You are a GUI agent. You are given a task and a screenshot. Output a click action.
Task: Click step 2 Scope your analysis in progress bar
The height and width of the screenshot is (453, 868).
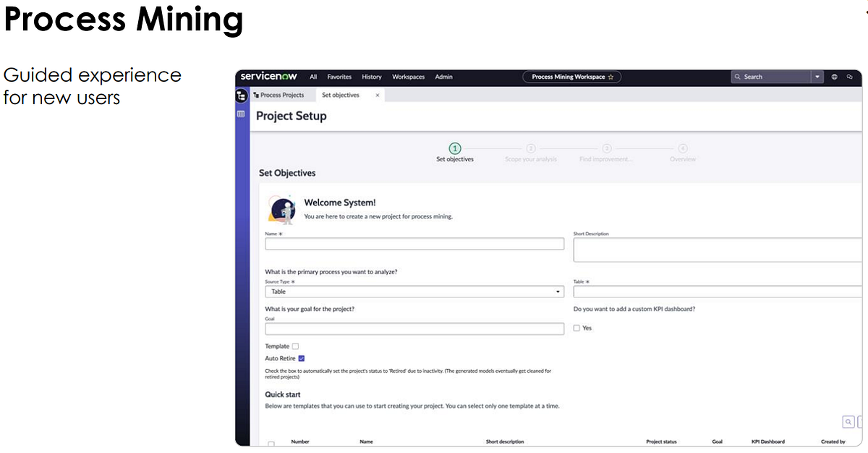[531, 148]
